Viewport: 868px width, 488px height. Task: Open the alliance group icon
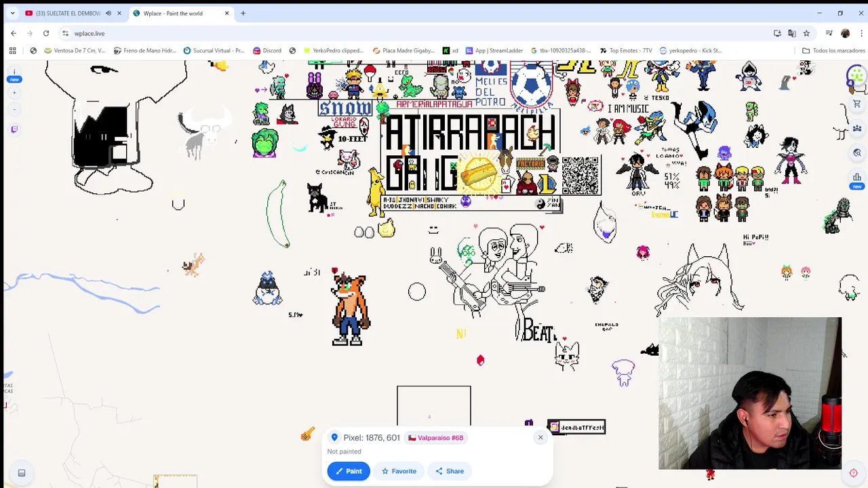(856, 128)
